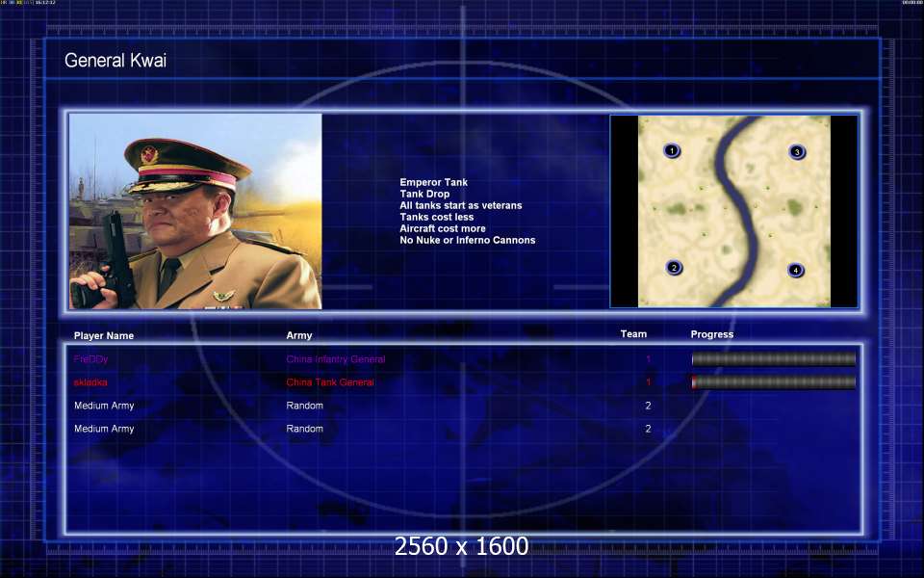Click General Kwai's portrait image
This screenshot has width=924, height=578.
tap(195, 211)
